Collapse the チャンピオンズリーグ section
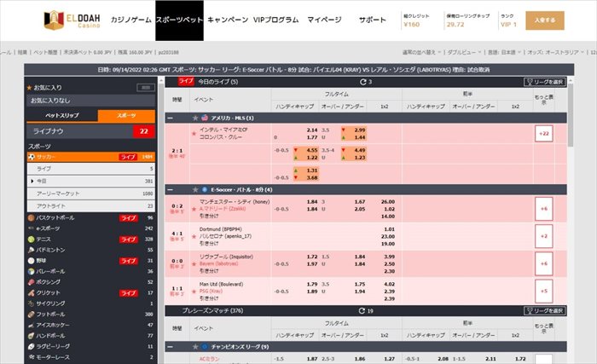Viewport: 597px width, 364px height. (x=171, y=346)
